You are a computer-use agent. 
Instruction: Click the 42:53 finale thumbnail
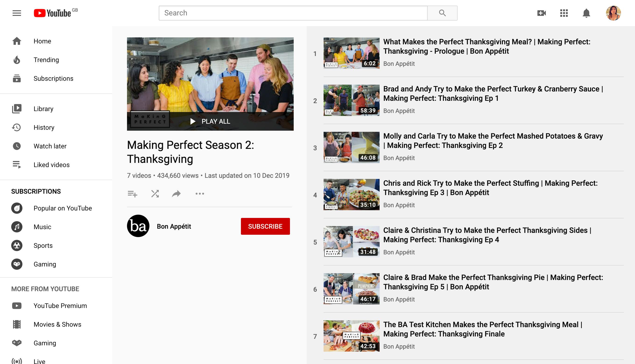point(351,336)
